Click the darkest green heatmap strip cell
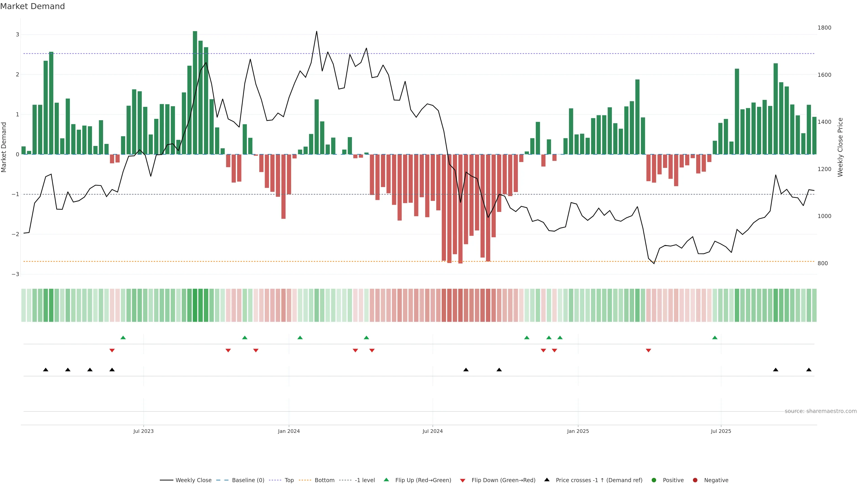The width and height of the screenshot is (868, 488). tap(195, 305)
